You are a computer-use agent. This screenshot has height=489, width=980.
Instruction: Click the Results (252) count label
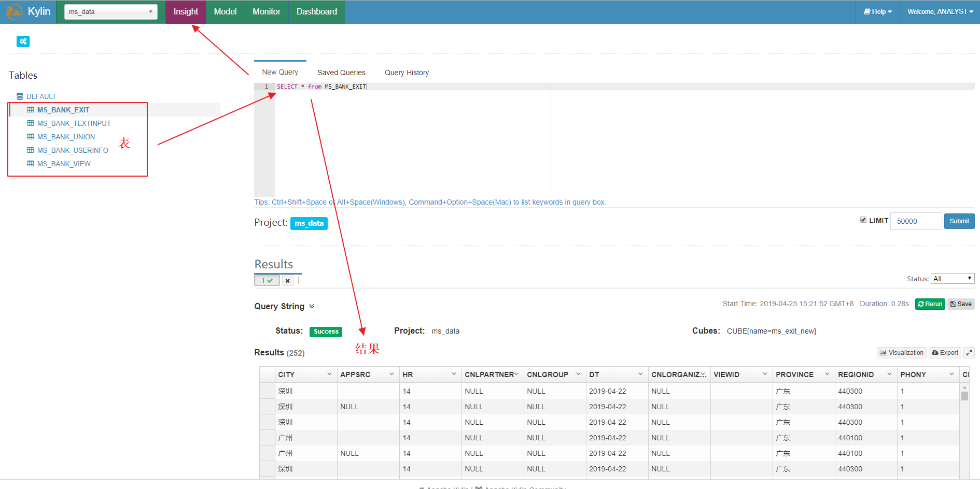tap(279, 353)
